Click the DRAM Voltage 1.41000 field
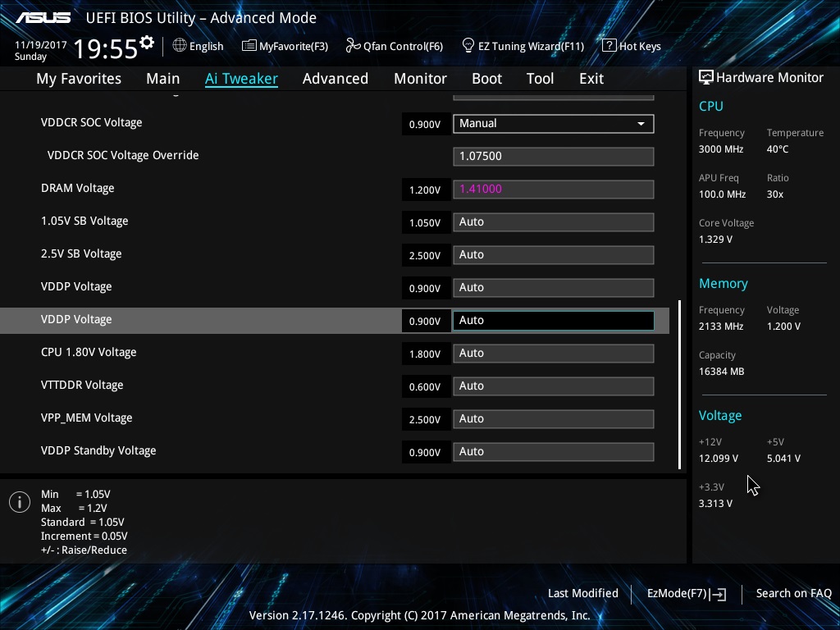Image resolution: width=840 pixels, height=630 pixels. point(554,189)
